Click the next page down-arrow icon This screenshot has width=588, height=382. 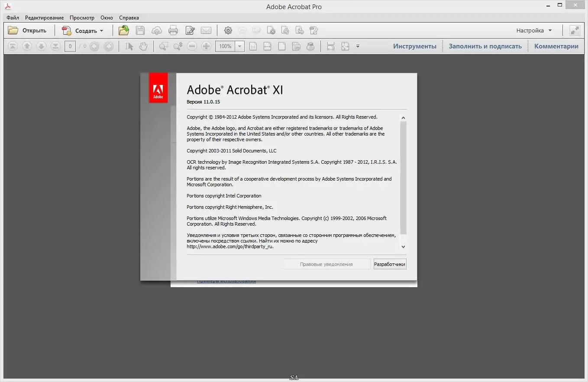click(x=41, y=46)
